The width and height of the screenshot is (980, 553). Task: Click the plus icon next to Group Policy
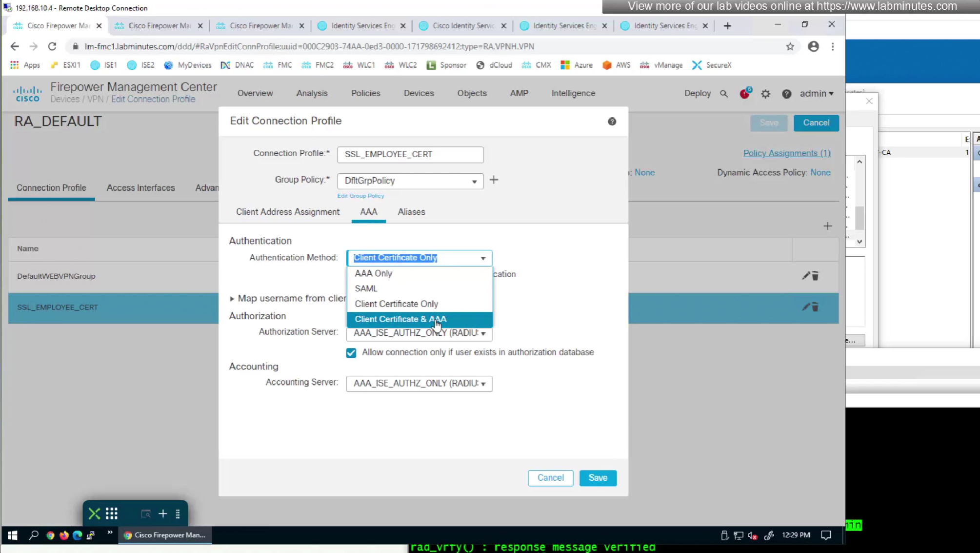tap(494, 180)
